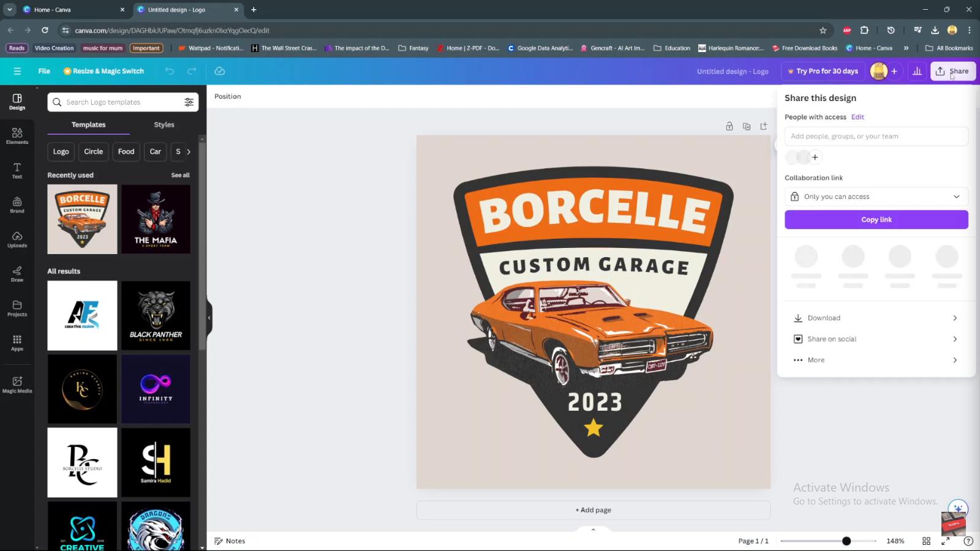The width and height of the screenshot is (980, 551).
Task: Click the cloud save status icon
Action: 220,71
